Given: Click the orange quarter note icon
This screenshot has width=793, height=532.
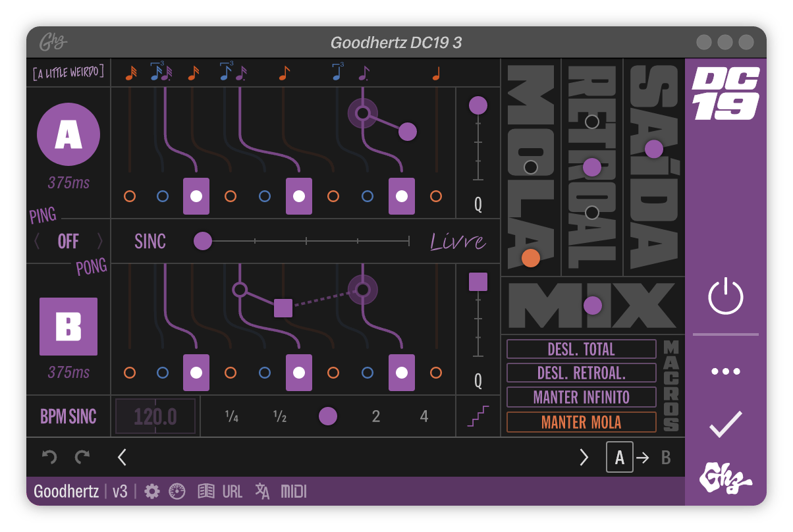Looking at the screenshot, I should [436, 74].
